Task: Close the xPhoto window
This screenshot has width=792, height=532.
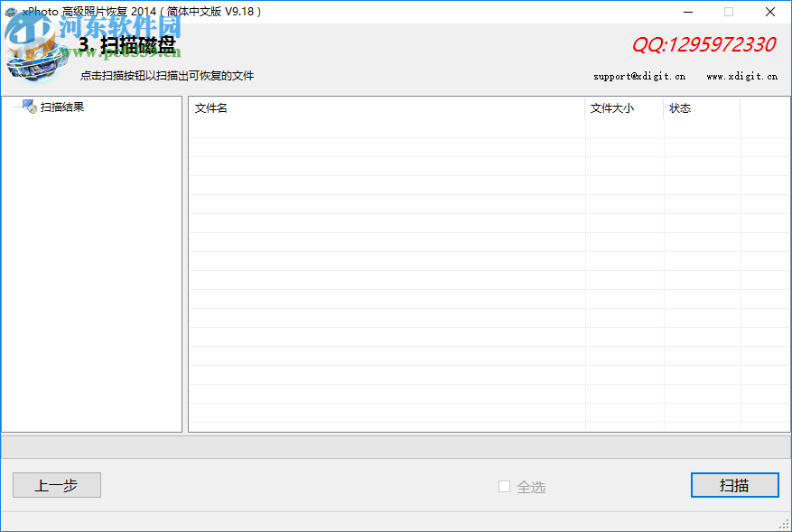Action: tap(769, 12)
